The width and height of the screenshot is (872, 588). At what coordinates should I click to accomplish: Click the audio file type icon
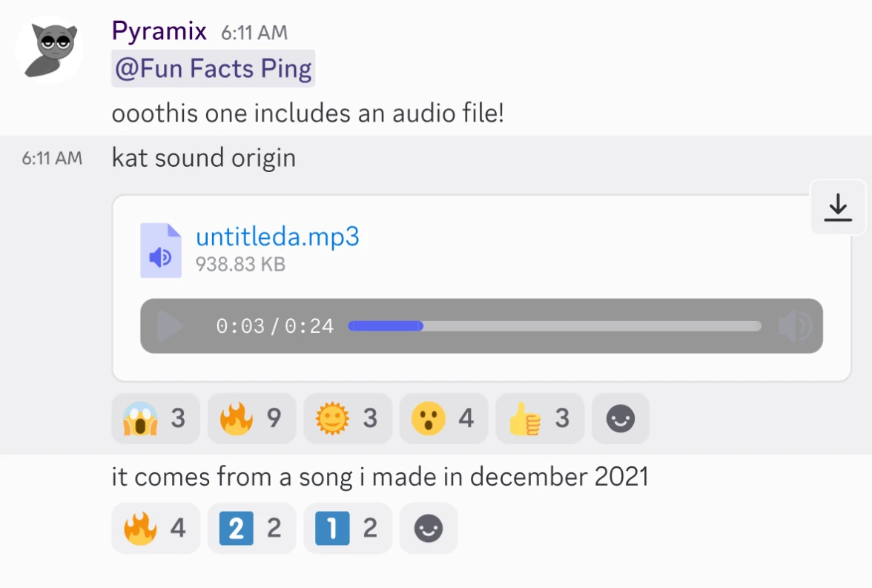tap(161, 251)
